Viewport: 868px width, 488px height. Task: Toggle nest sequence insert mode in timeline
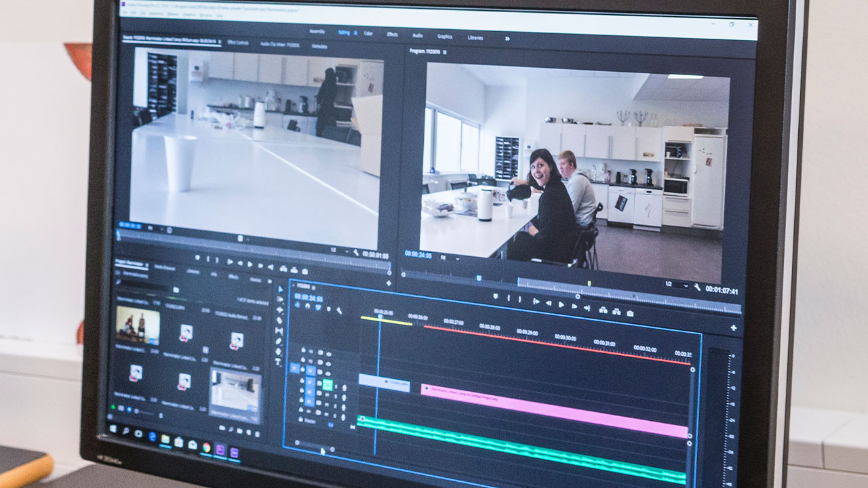[x=297, y=305]
